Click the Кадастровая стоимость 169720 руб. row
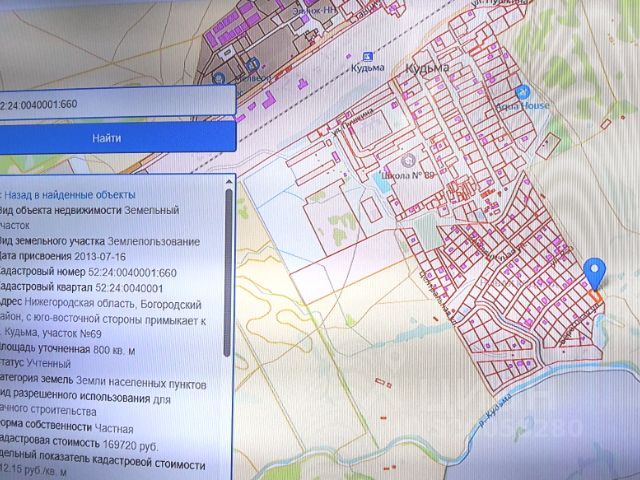 (x=79, y=444)
